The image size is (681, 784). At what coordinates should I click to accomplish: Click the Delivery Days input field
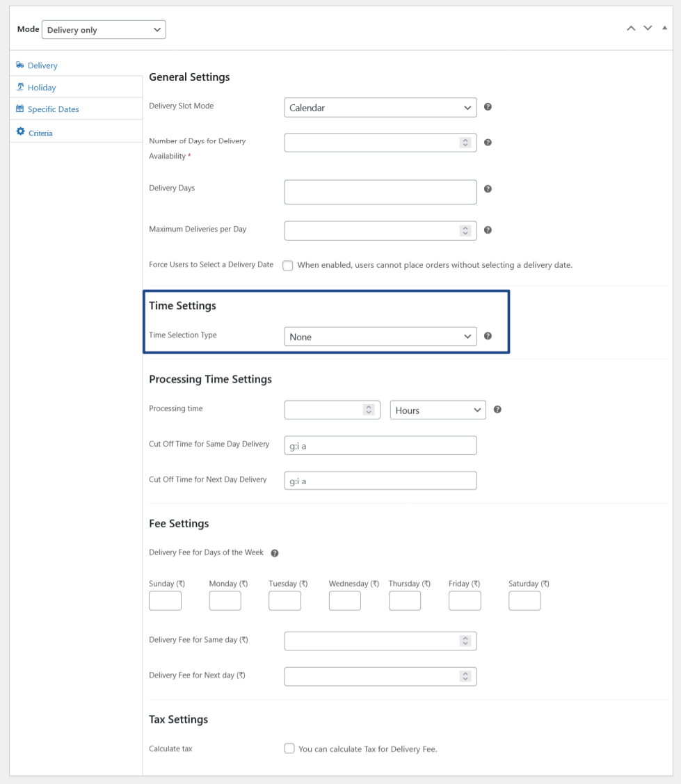coord(380,192)
